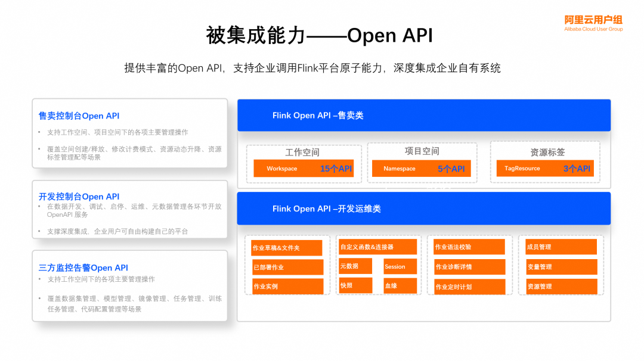Viewport: 644px width, 361px height.
Task: Select the 自定义函数&连接器 box
Action: pyautogui.click(x=377, y=247)
